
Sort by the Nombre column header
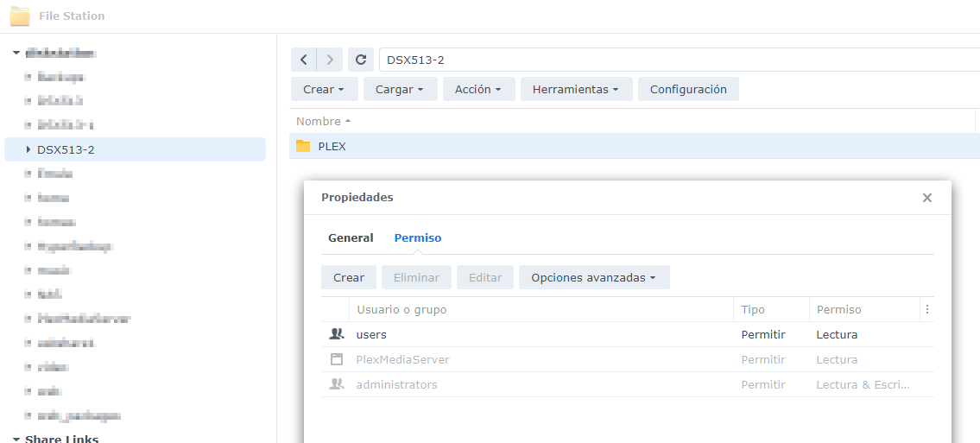[323, 121]
